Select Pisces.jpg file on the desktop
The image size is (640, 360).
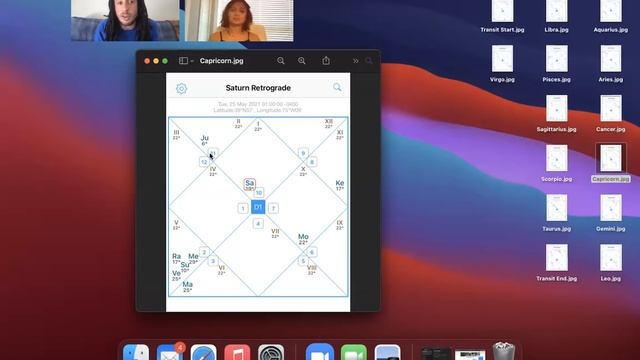(556, 64)
